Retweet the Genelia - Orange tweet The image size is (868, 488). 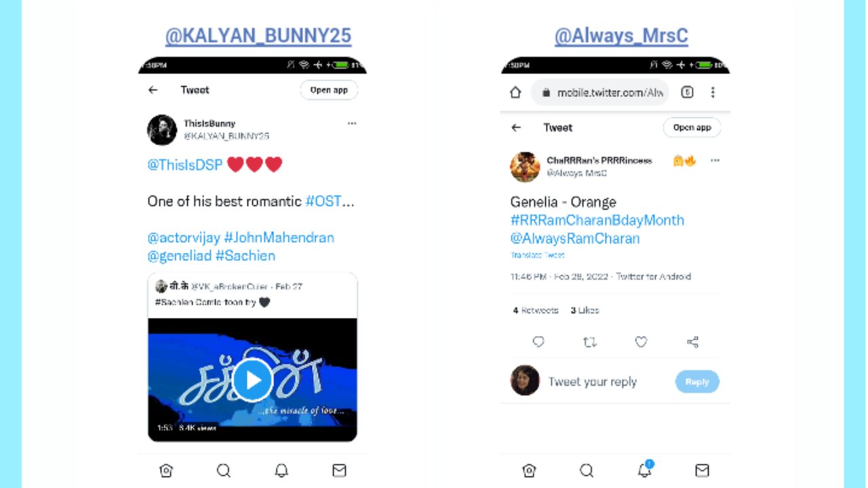coord(590,342)
